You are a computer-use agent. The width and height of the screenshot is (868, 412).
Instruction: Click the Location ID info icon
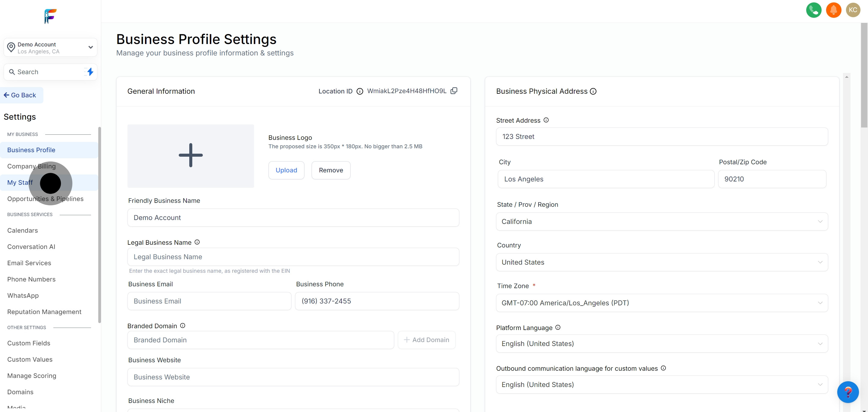coord(360,91)
